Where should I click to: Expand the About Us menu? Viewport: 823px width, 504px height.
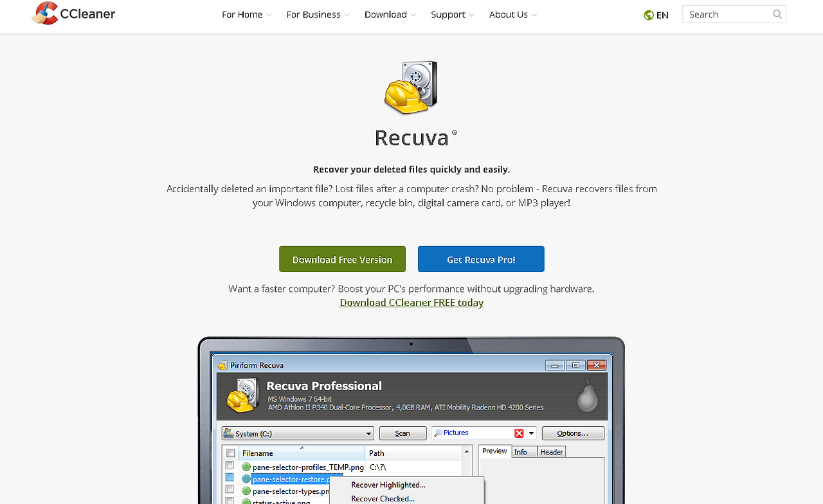[x=513, y=15]
